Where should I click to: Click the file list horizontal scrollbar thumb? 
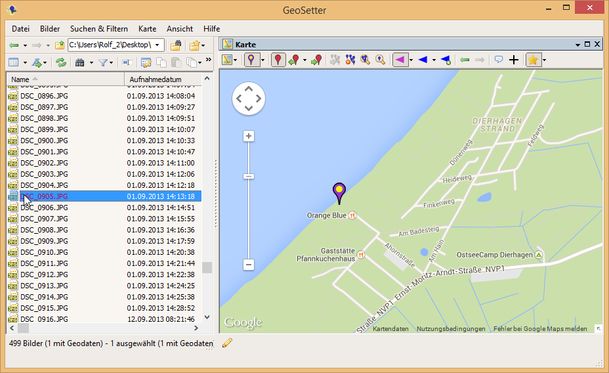click(x=23, y=328)
